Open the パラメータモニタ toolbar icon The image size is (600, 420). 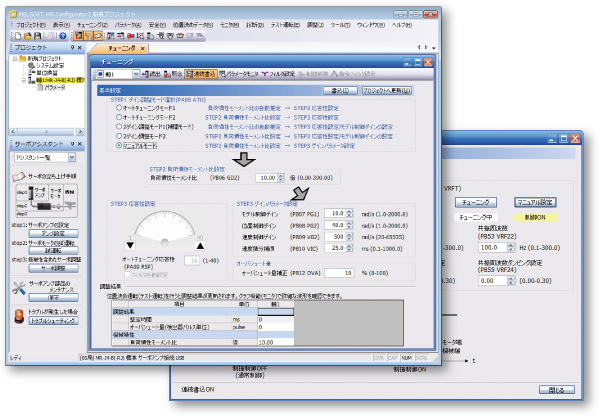[241, 74]
